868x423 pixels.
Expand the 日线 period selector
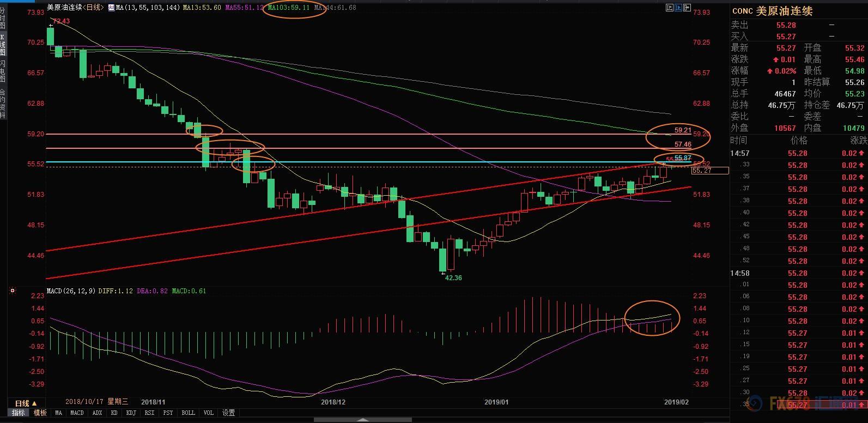click(x=26, y=403)
